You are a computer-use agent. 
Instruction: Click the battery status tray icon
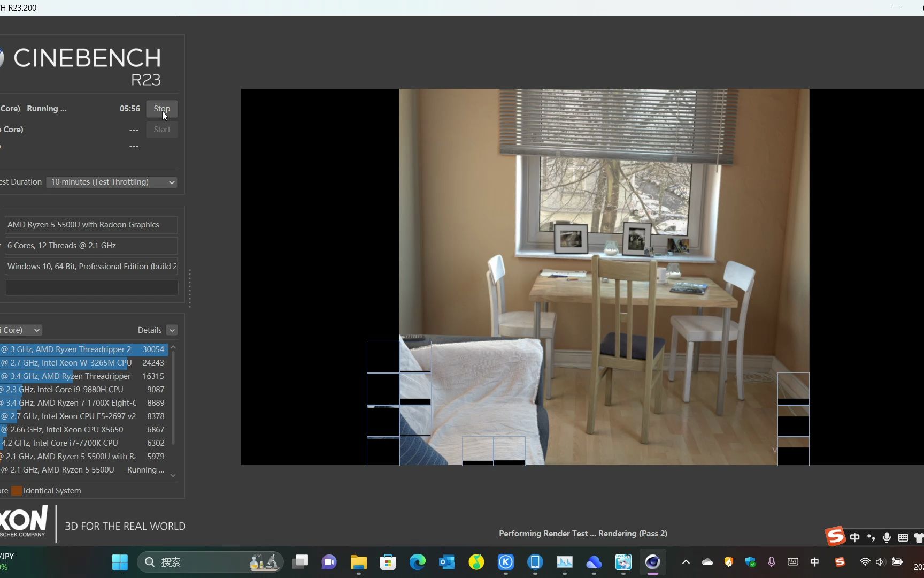click(897, 562)
